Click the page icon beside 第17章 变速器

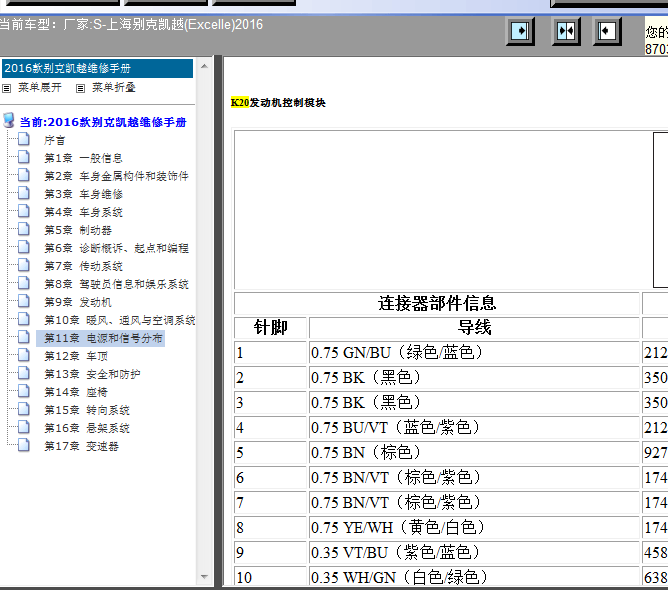coord(23,445)
